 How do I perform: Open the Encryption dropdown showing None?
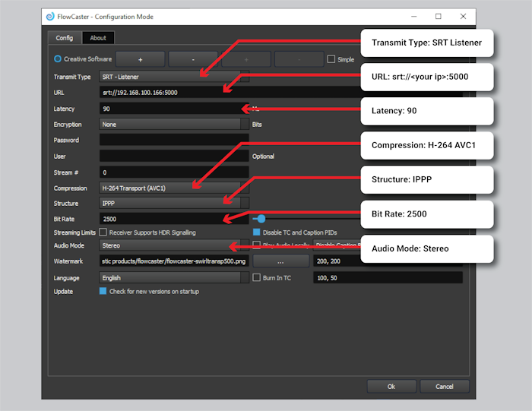(x=174, y=124)
